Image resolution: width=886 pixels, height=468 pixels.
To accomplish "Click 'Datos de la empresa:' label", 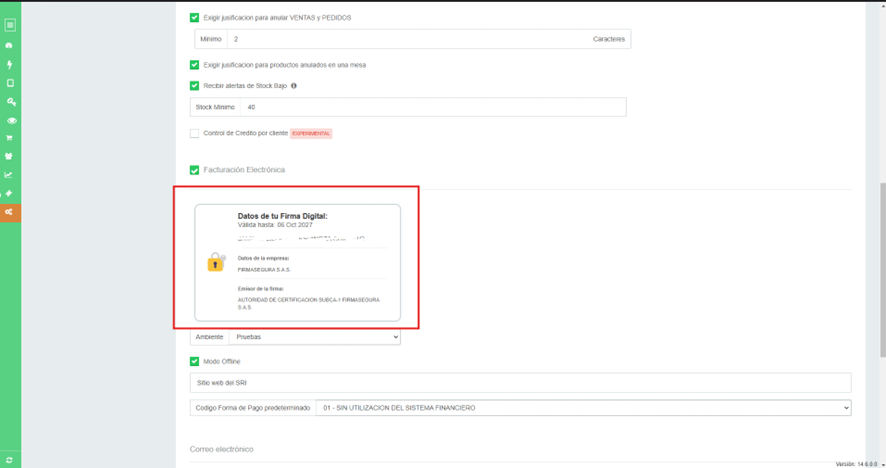I will point(263,258).
